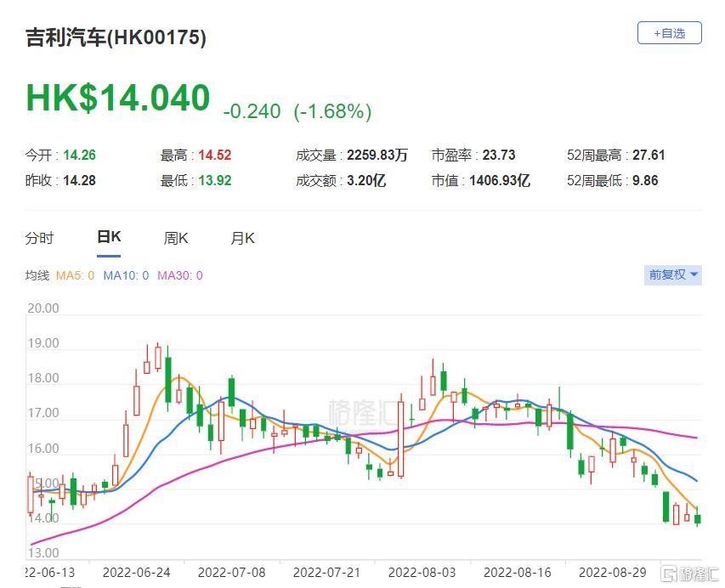Image resolution: width=725 pixels, height=588 pixels.
Task: Click the 成交量 value 2259.83万
Action: coord(377,155)
